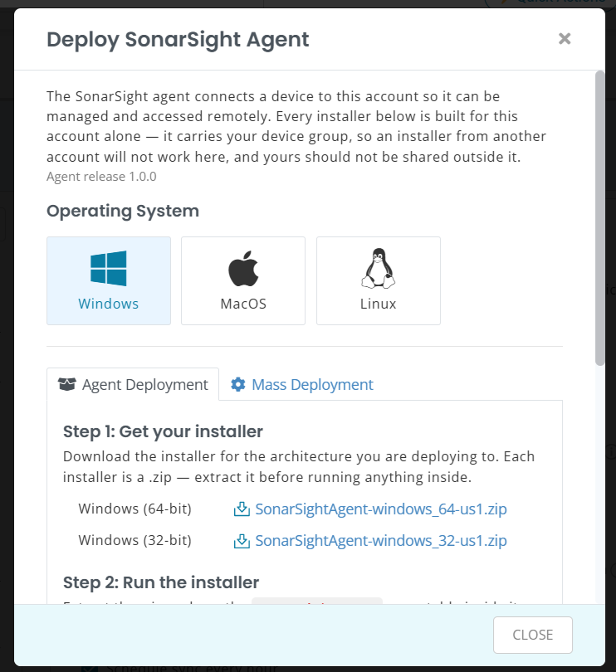Click the download icon beside the 64-bit installer
The width and height of the screenshot is (616, 672).
pos(242,509)
